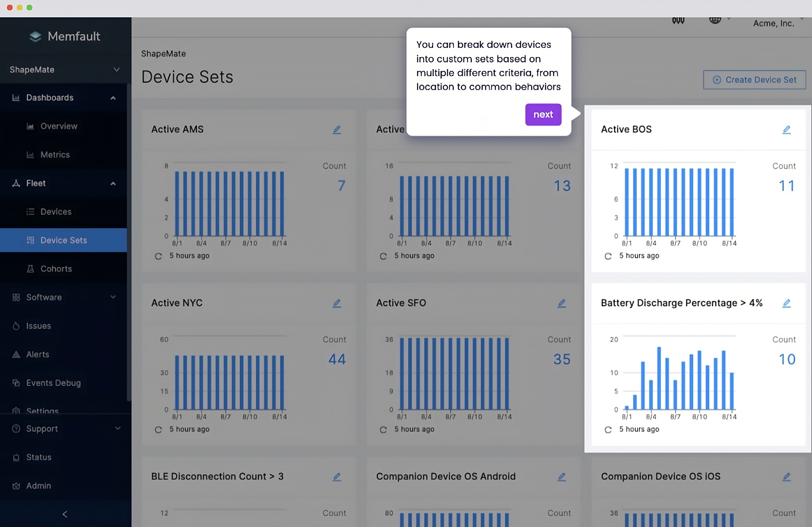Screen dimensions: 812x527
Task: Edit Battery Discharge Percentage device set
Action: tap(786, 303)
